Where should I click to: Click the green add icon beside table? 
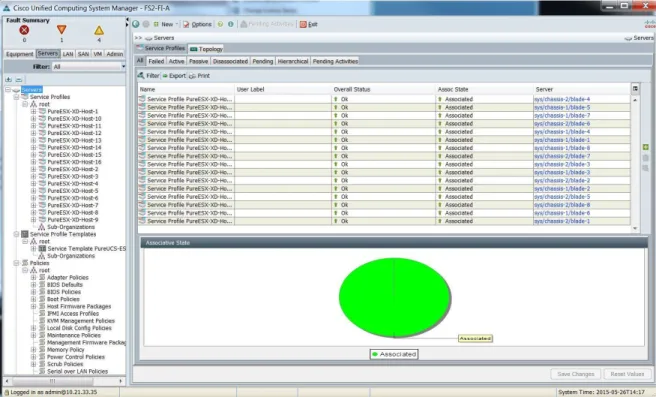click(646, 147)
